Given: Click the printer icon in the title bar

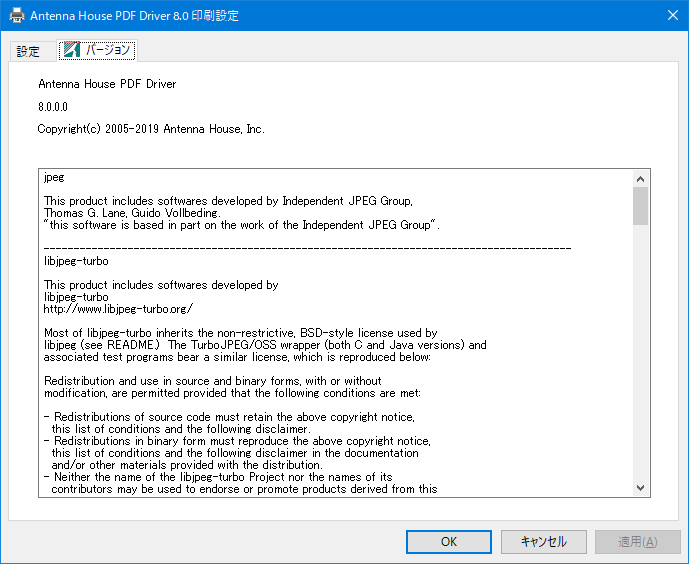Looking at the screenshot, I should click(17, 16).
